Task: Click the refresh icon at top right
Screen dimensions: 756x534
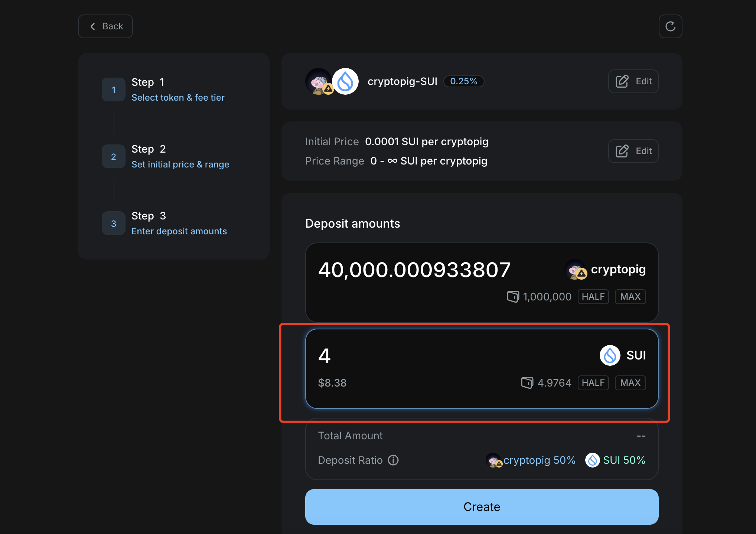Action: 670,26
